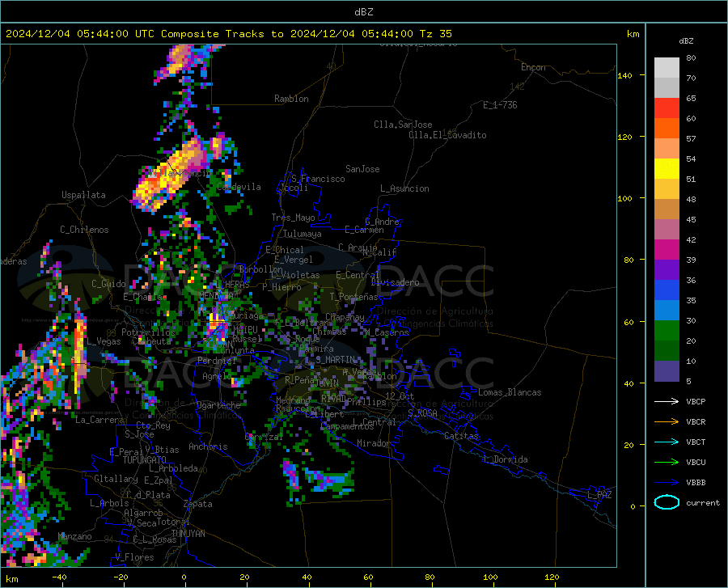This screenshot has height=588, width=728.
Task: Click the Lomas_Blancas map label
Action: [510, 392]
